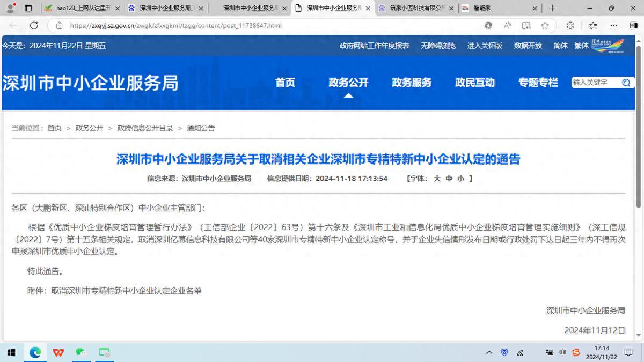Image resolution: width=644 pixels, height=362 pixels.
Task: Open the tab actions menu icon
Action: click(28, 8)
